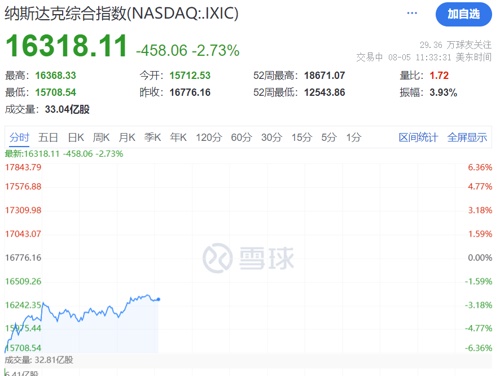Select the 1分 one-minute chart tab
500x376 pixels.
coord(354,137)
